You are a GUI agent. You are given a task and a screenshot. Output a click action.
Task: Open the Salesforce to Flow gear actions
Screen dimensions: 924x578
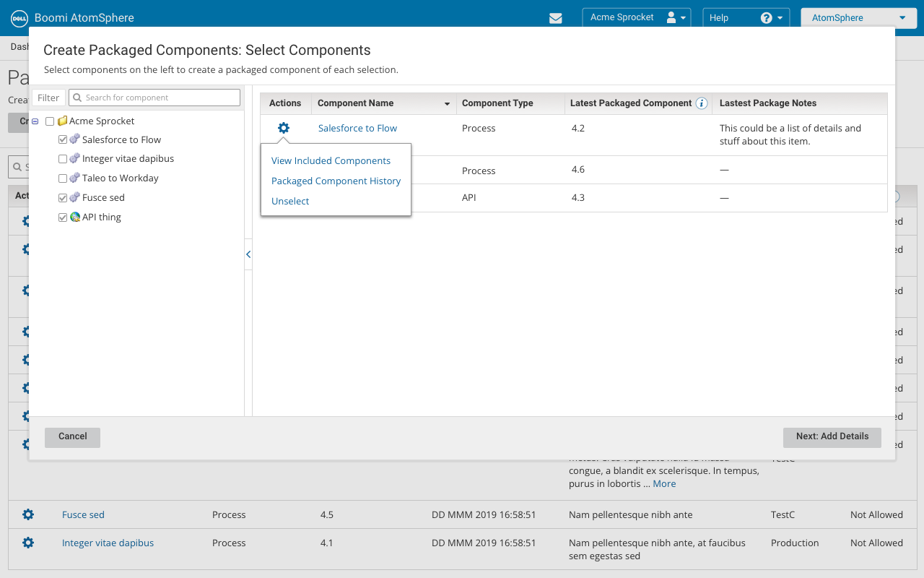pos(284,128)
